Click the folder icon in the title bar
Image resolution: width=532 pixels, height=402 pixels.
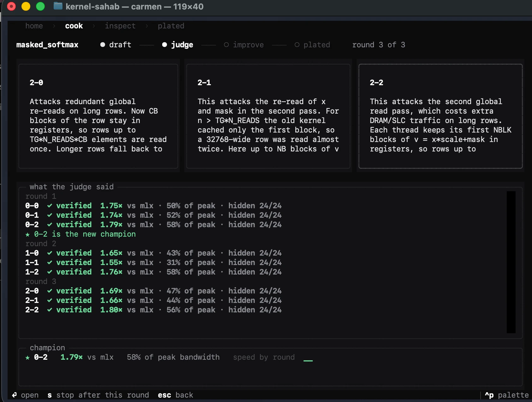pos(58,6)
